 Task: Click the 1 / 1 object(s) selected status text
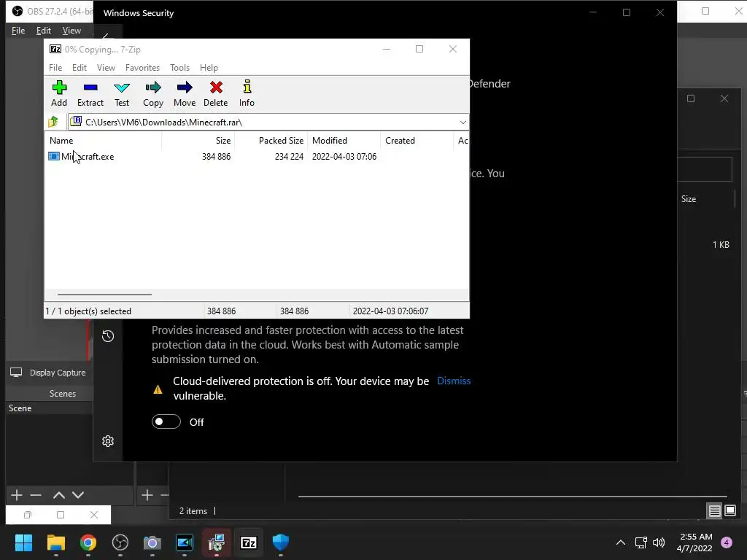coord(88,311)
